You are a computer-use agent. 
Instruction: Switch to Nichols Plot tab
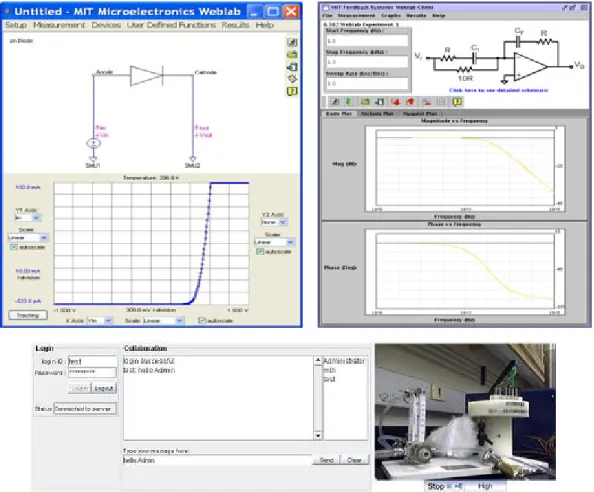377,114
